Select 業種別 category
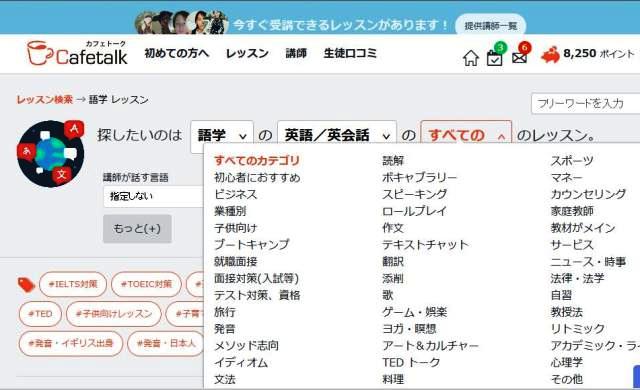The width and height of the screenshot is (640, 390). (230, 211)
